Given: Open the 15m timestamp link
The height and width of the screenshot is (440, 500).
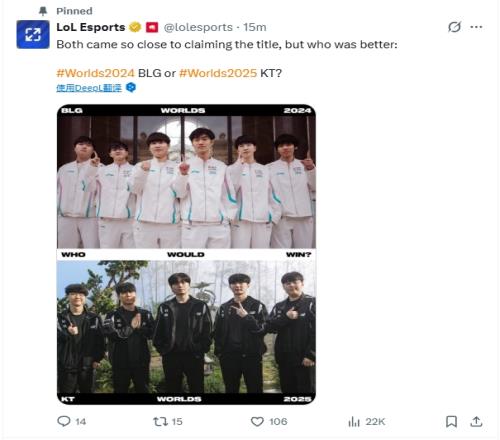Looking at the screenshot, I should coord(255,27).
